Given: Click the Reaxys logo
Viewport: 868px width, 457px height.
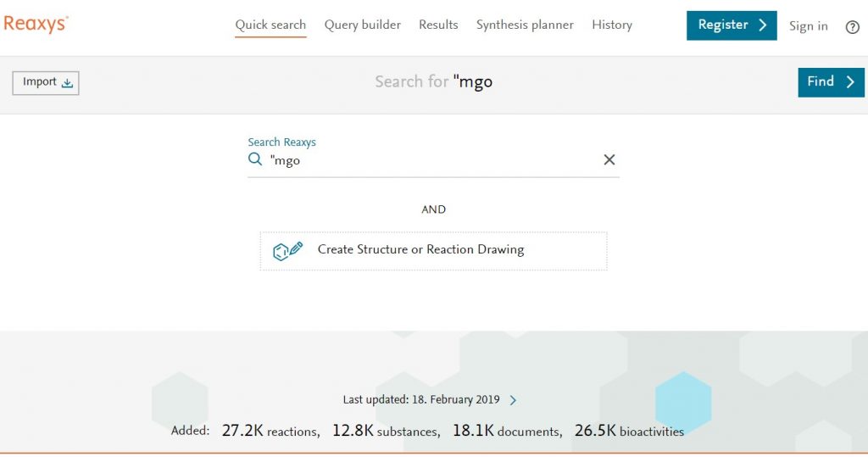Looking at the screenshot, I should 36,25.
